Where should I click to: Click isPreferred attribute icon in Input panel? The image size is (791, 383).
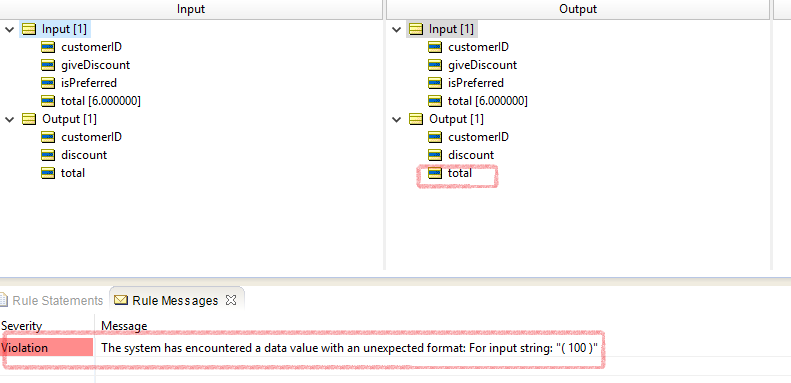[x=48, y=83]
